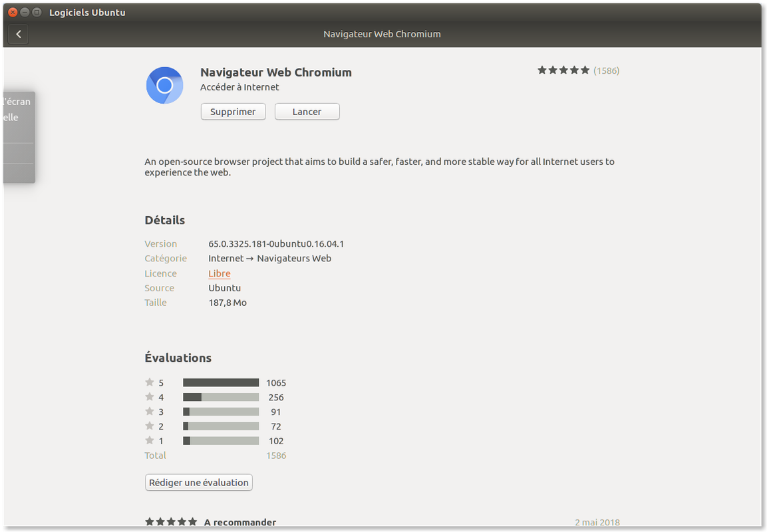Click the Évaluations section heading
This screenshot has width=767, height=532.
[178, 358]
